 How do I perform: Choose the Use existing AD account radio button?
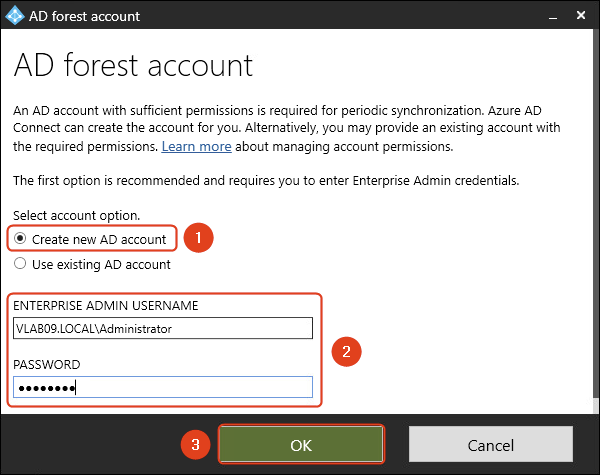(x=20, y=265)
